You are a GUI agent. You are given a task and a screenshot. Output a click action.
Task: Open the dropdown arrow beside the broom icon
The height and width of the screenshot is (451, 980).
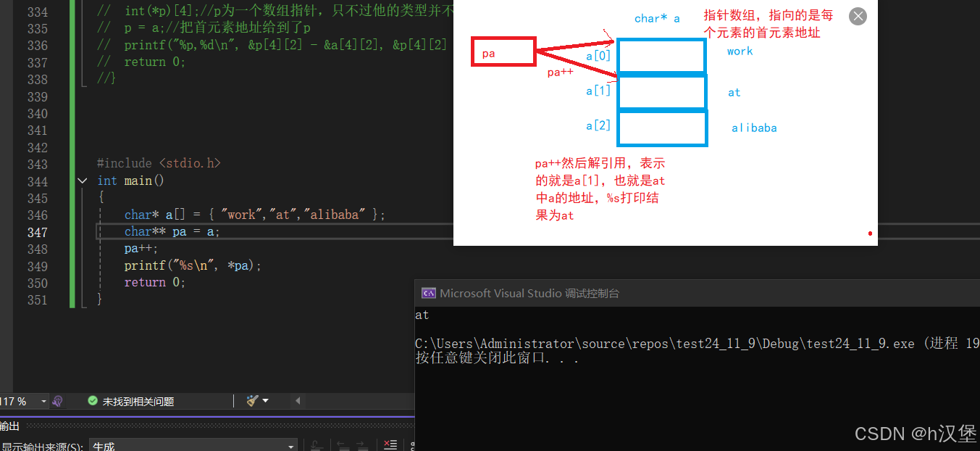(265, 401)
